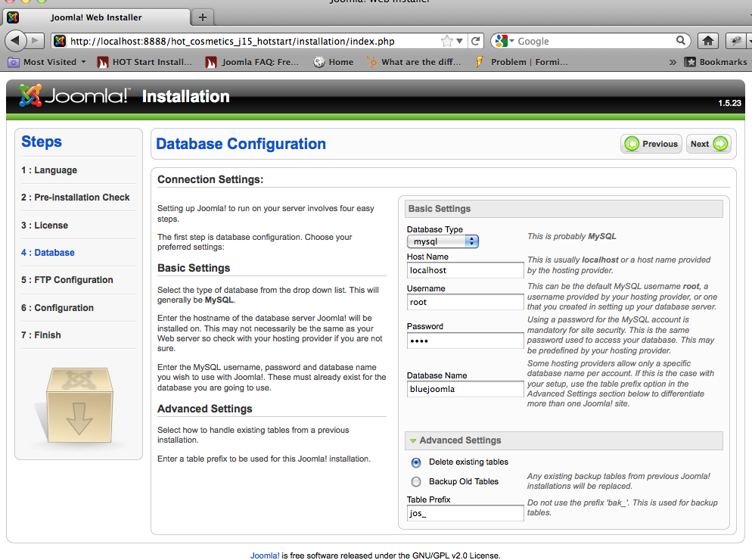Focus the Username input field

tap(465, 302)
